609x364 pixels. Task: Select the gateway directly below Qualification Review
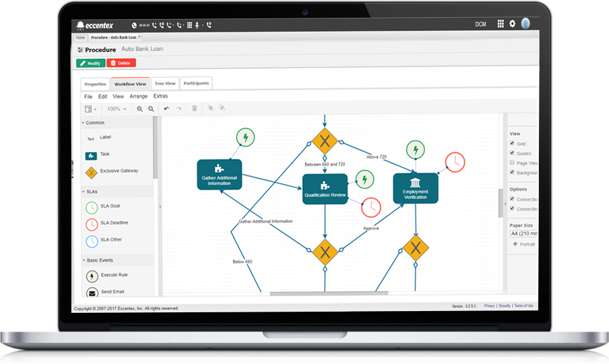[325, 252]
